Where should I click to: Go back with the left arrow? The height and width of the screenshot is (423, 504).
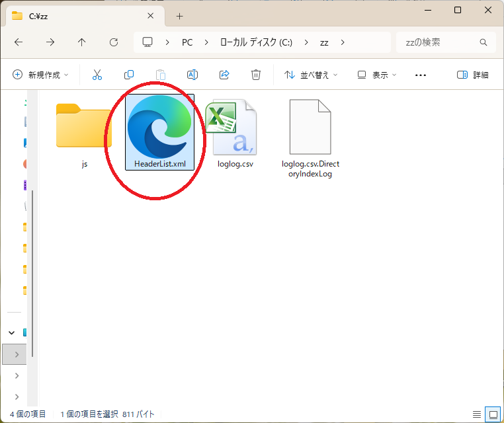(19, 42)
